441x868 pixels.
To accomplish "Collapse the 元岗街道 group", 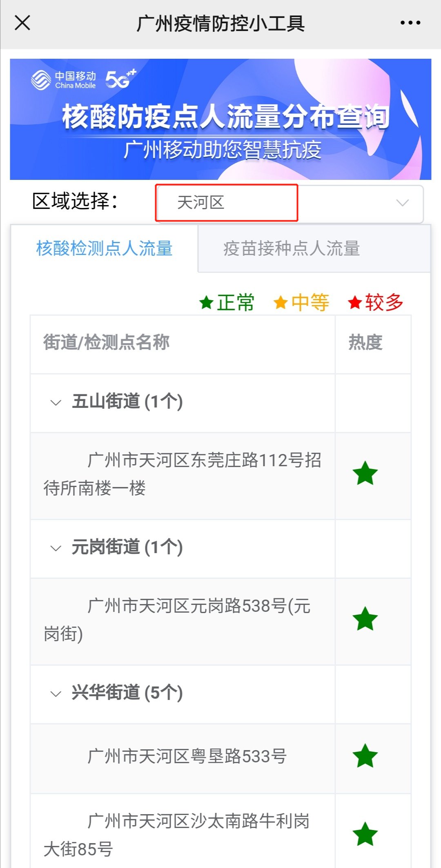I will click(x=56, y=548).
